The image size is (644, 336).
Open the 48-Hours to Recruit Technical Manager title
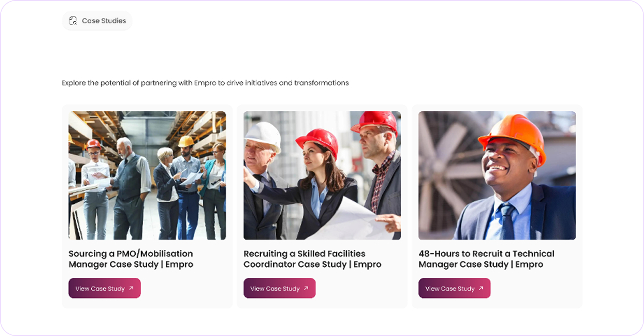tap(486, 259)
